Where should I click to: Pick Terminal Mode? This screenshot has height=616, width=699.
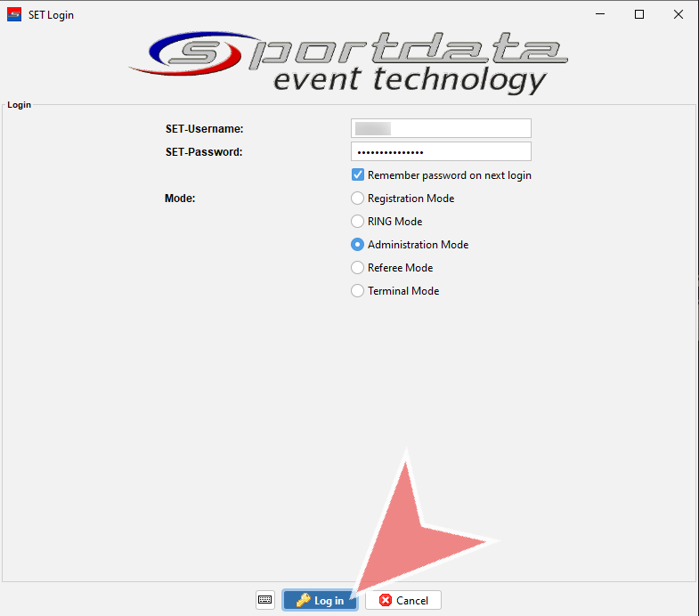click(358, 291)
